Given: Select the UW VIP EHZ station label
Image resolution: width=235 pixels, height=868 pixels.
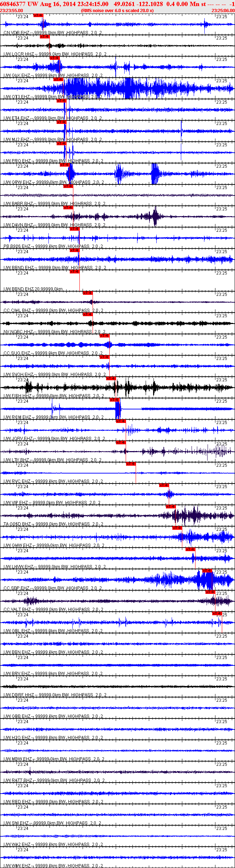Looking at the screenshot, I should tap(52, 503).
